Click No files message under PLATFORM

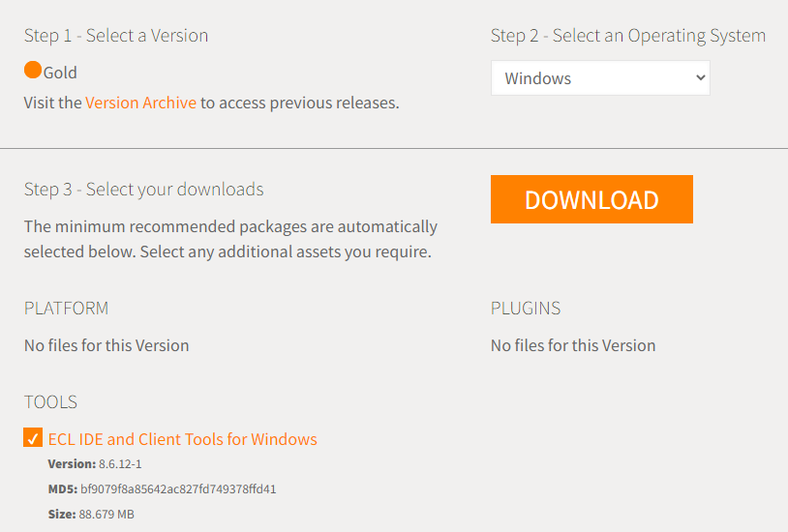(106, 345)
